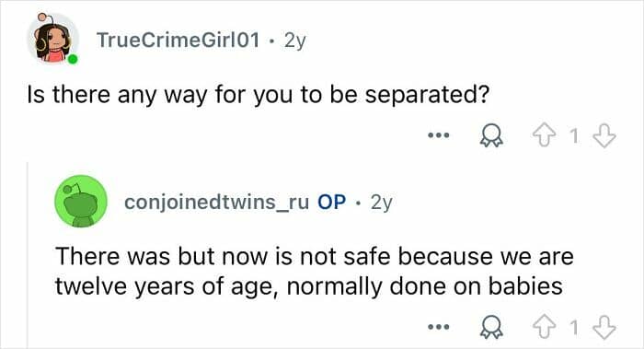Upvote conjoinedtwins_ru's reply
Image resolution: width=644 pixels, height=349 pixels.
(545, 327)
